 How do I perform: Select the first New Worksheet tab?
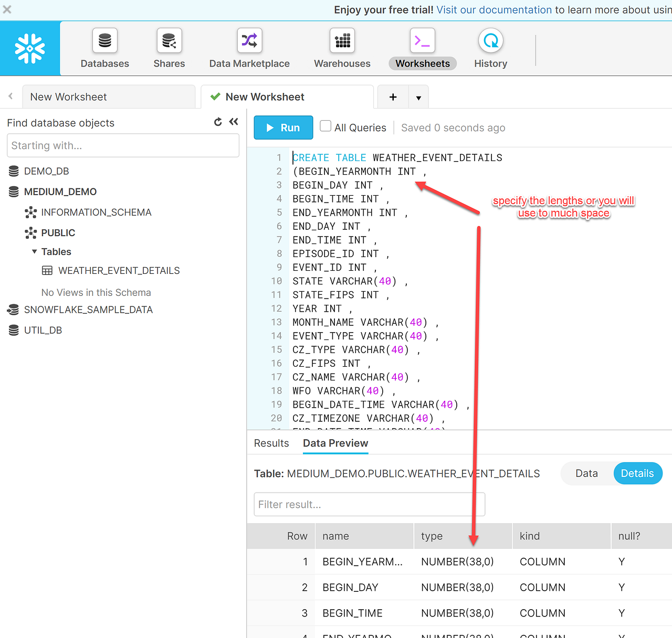pyautogui.click(x=109, y=97)
